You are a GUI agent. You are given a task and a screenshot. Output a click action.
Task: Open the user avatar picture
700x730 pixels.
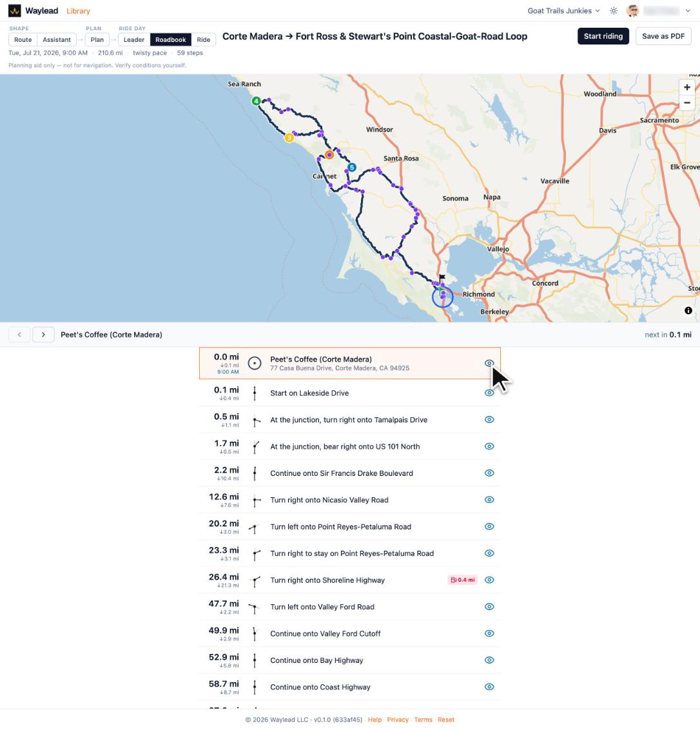pos(632,11)
